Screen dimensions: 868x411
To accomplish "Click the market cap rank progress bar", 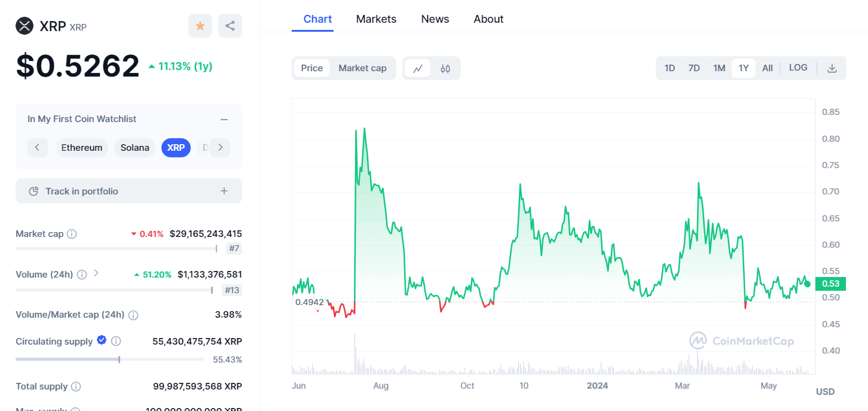I will point(116,248).
